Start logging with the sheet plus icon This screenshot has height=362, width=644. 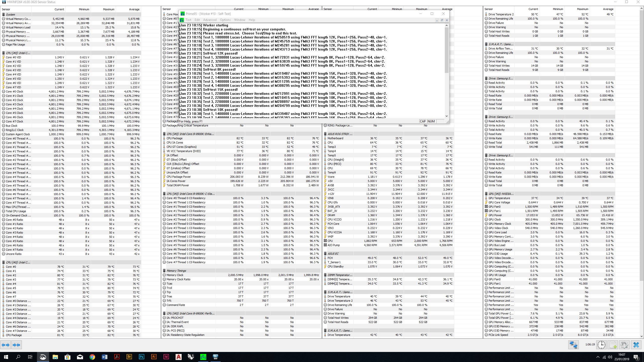[613, 345]
